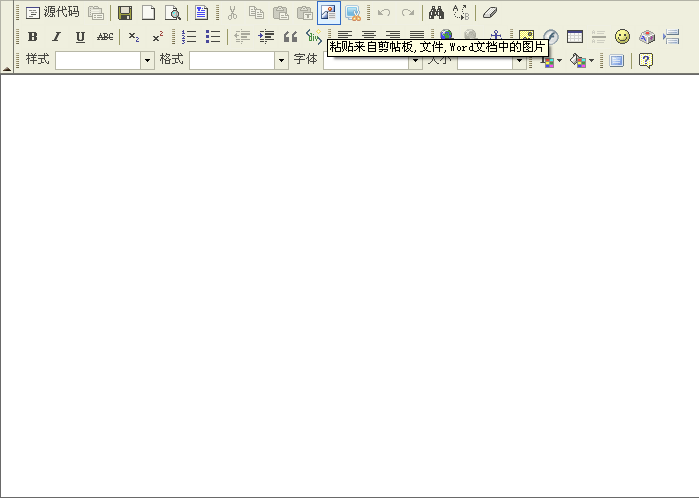The width and height of the screenshot is (699, 498).
Task: Click the About question mark icon
Action: coord(646,61)
